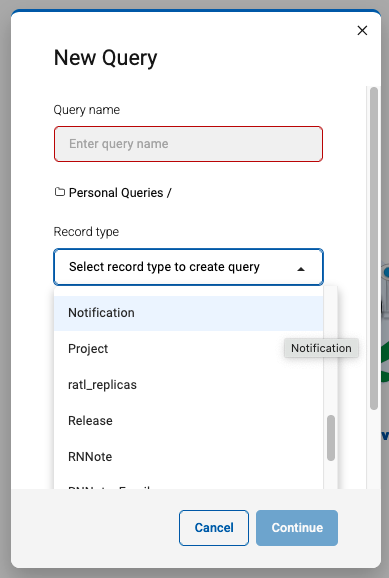
Task: Click the Query name input field
Action: (188, 144)
